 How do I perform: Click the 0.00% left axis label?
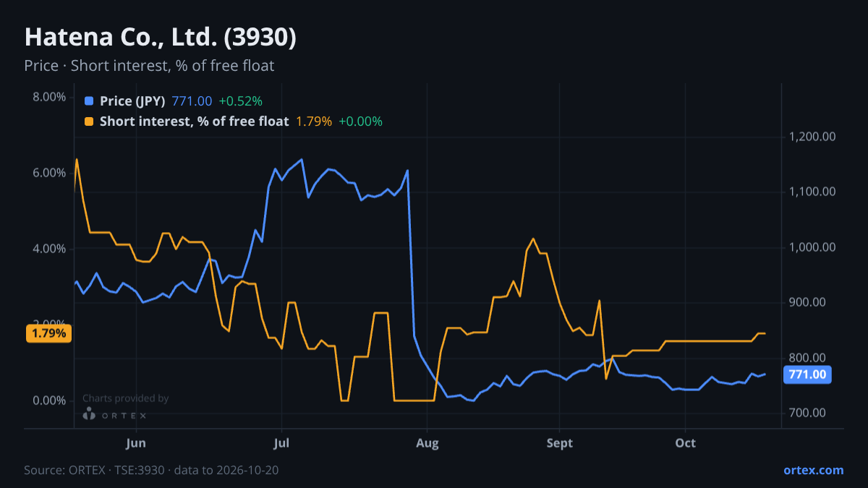tap(49, 401)
